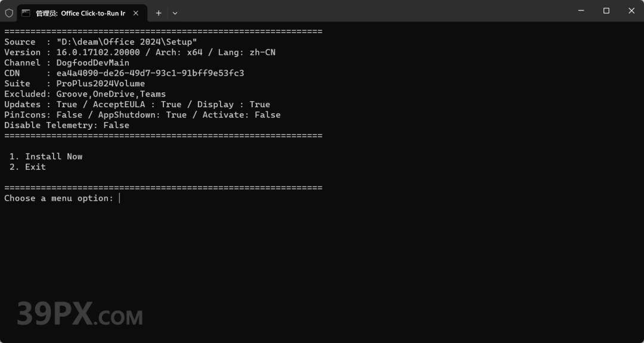The height and width of the screenshot is (343, 644).
Task: Click the terminal icon on the tab
Action: coord(26,13)
